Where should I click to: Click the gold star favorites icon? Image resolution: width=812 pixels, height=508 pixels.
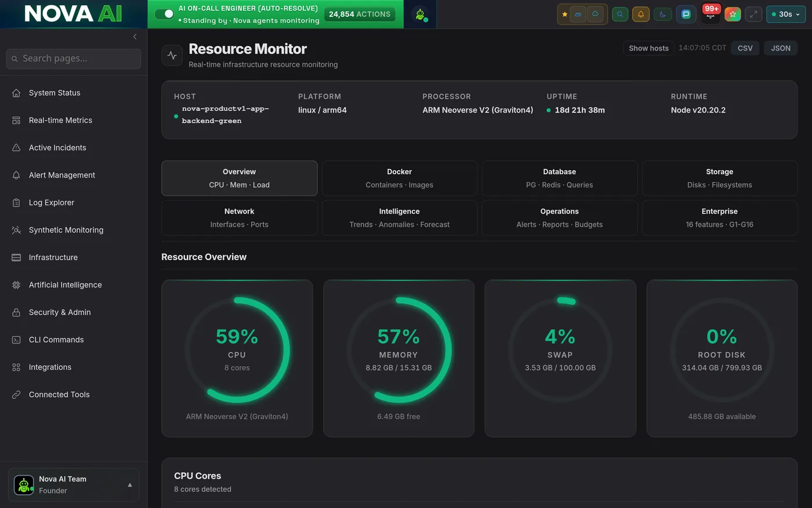coord(564,14)
